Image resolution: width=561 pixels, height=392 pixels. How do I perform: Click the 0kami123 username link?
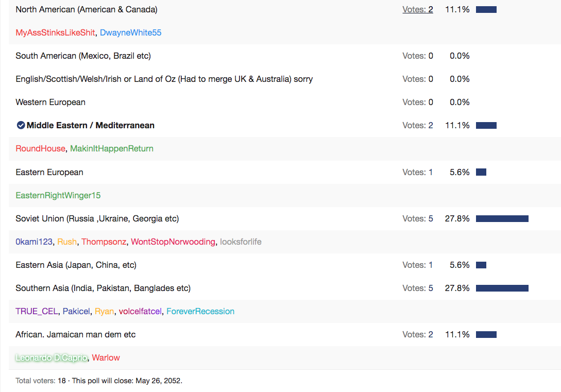click(34, 242)
